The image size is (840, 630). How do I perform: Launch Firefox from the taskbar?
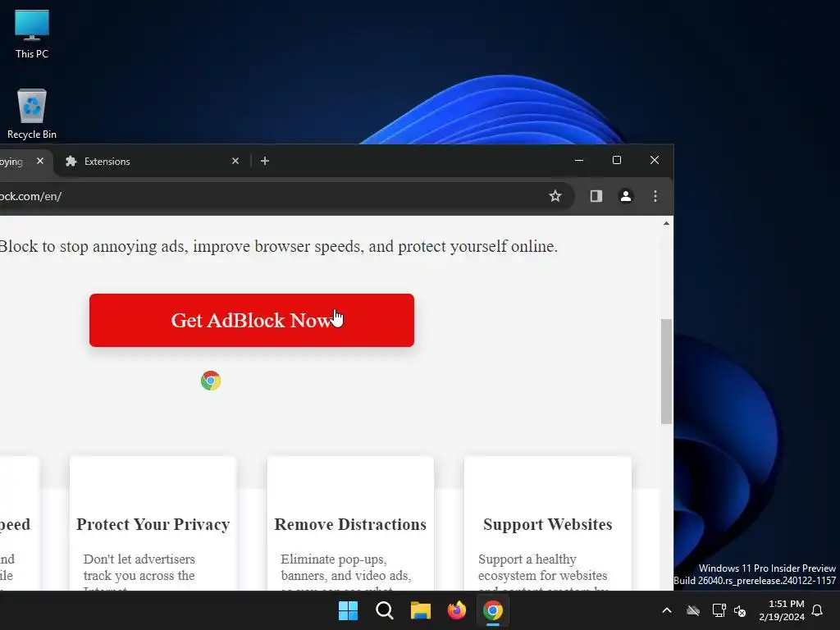pyautogui.click(x=456, y=610)
